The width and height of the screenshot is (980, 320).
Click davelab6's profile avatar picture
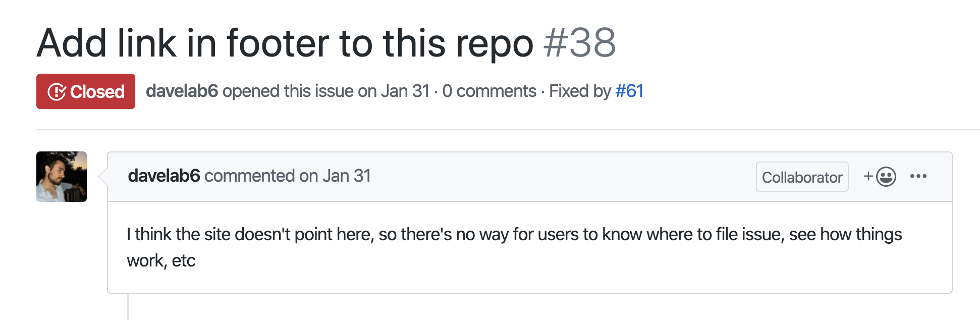click(62, 177)
